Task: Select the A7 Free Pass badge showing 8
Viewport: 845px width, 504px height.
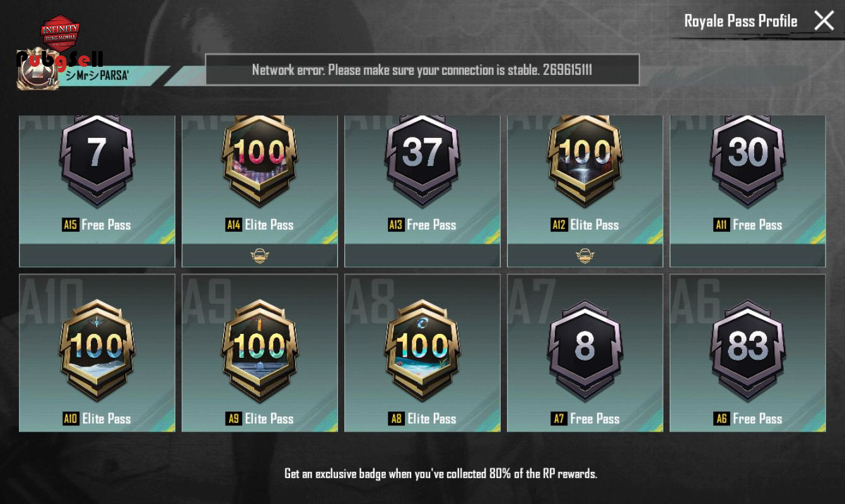Action: point(585,350)
